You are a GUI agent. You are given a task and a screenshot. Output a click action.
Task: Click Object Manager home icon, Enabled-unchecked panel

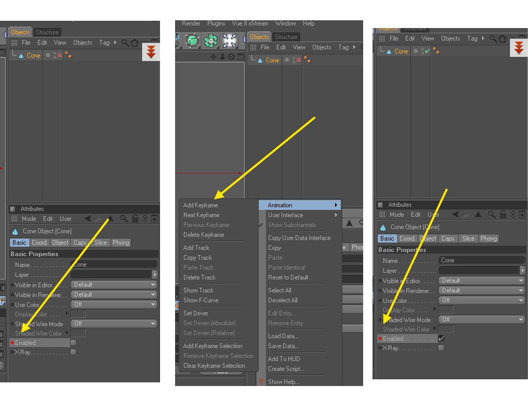135,43
